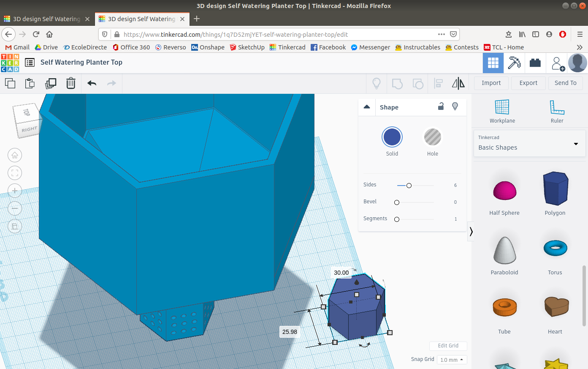
Task: Show more bookmarks chevron
Action: click(x=580, y=47)
